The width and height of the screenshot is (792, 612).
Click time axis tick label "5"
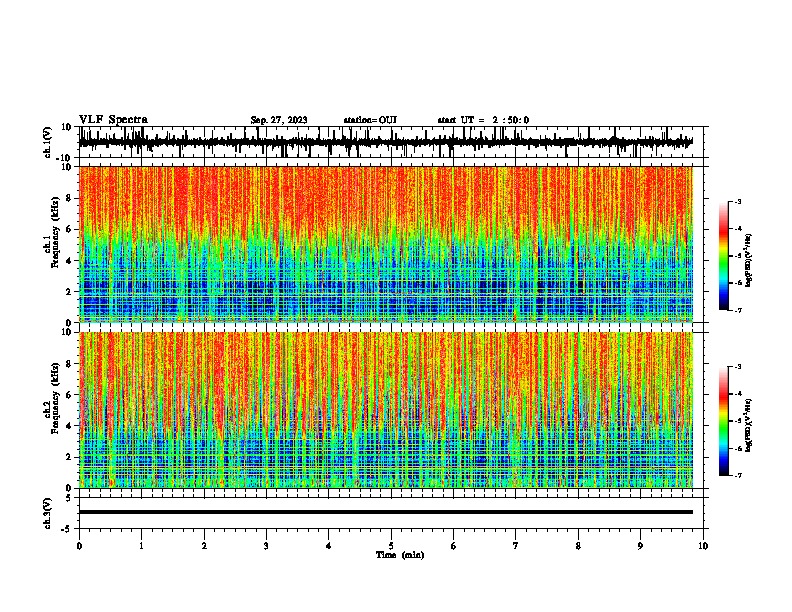pos(391,546)
